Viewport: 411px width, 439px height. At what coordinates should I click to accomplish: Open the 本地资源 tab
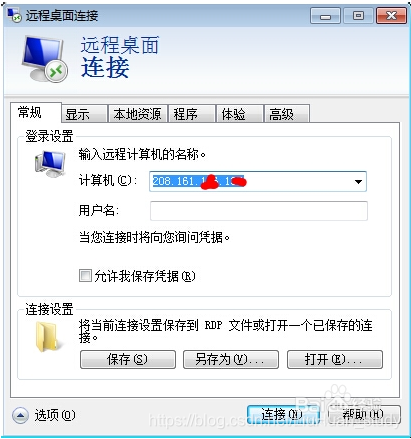pos(137,114)
